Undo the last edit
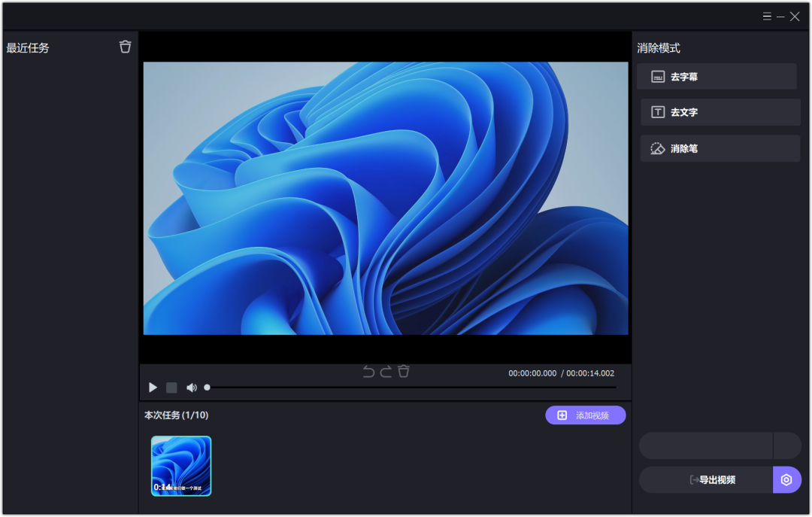Viewport: 812px width, 517px height. tap(368, 371)
